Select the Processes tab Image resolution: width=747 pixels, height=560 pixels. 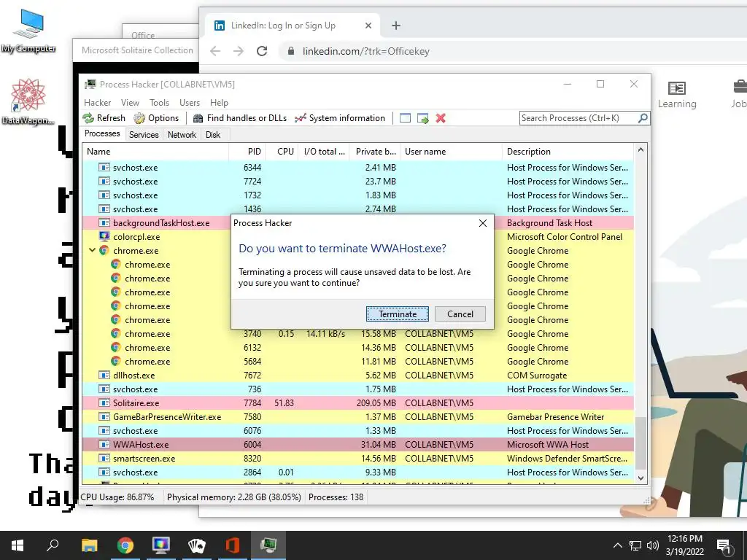[102, 134]
